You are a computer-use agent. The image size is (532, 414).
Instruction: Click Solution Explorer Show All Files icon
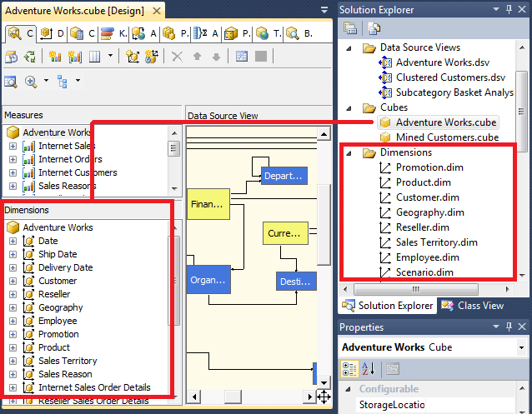point(374,28)
